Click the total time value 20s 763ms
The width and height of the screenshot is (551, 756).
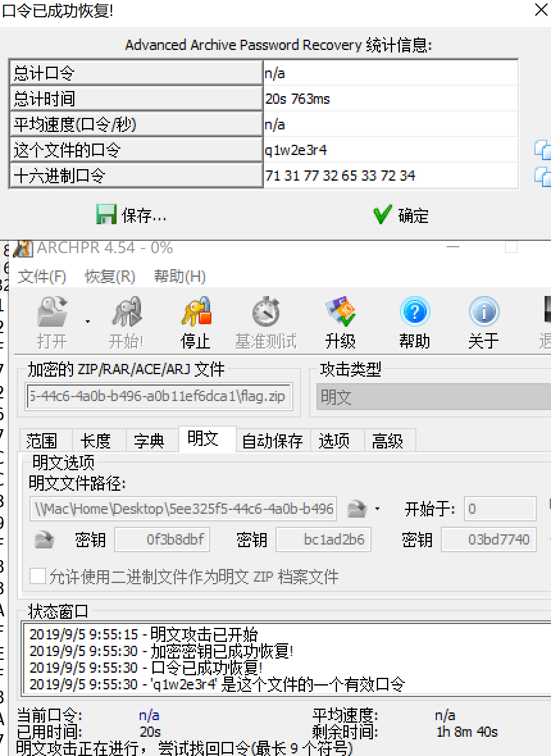(391, 99)
